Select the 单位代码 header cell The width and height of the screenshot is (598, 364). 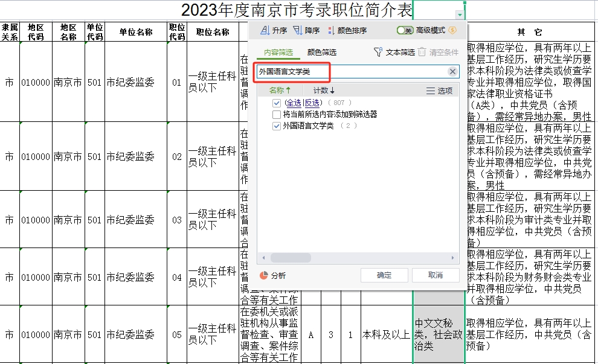pos(95,31)
